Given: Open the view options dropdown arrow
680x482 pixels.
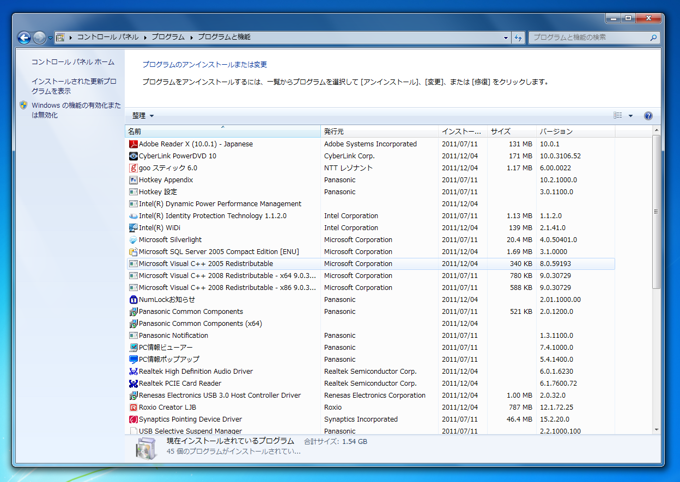Looking at the screenshot, I should [x=631, y=115].
